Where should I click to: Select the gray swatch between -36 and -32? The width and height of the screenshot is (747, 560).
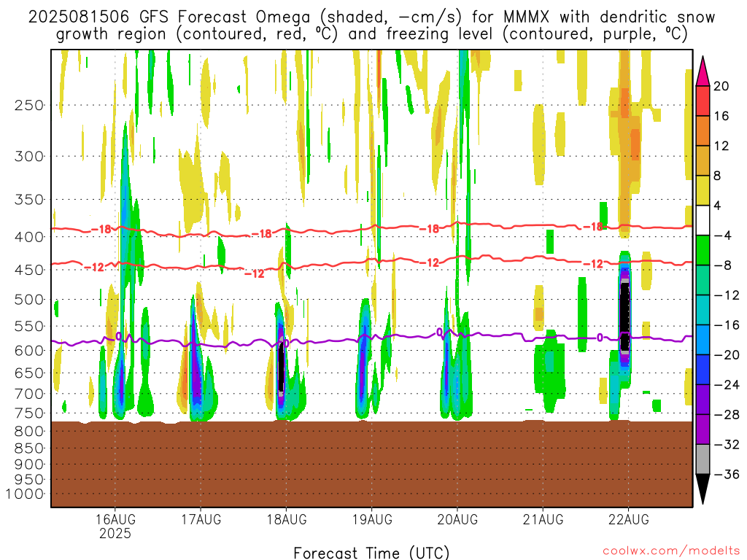click(703, 459)
